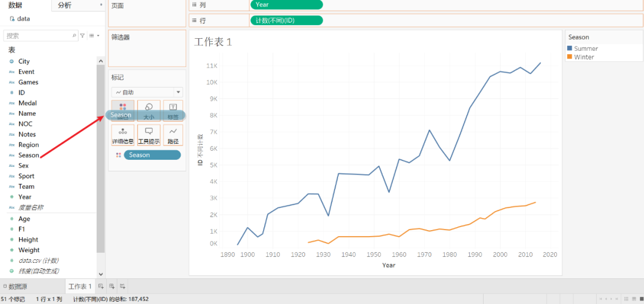This screenshot has width=644, height=304.
Task: Click the 路径 (Path) marks card
Action: (x=173, y=135)
